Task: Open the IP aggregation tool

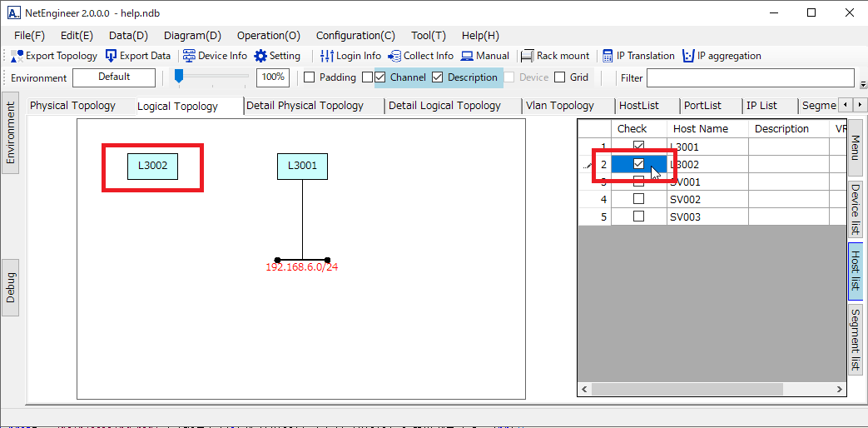Action: 688,56
